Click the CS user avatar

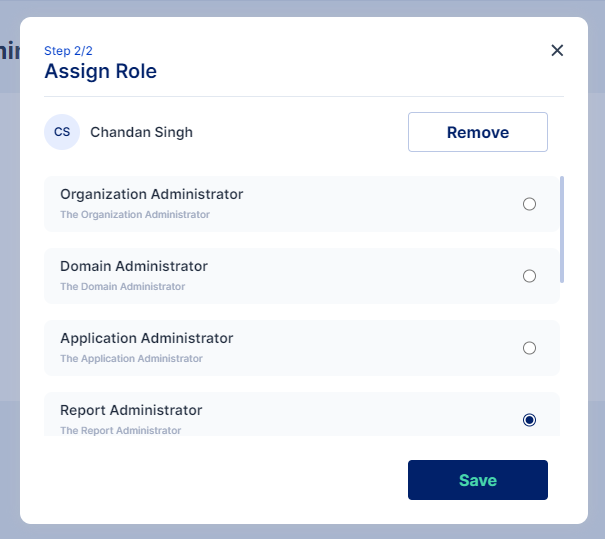pos(62,132)
